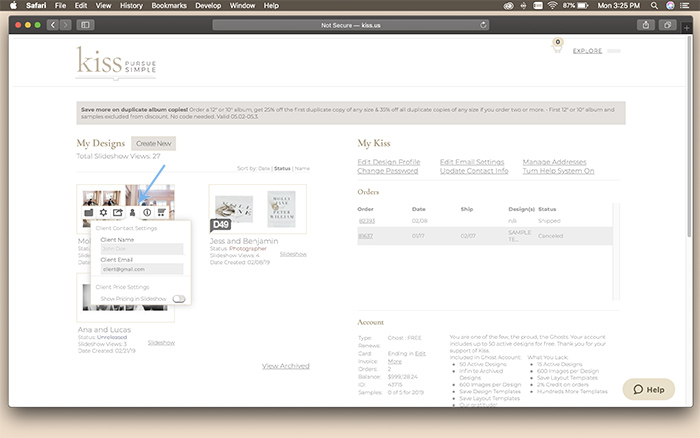This screenshot has width=700, height=438.
Task: Click the Kiss Pursue Simple logo
Action: tap(116, 61)
